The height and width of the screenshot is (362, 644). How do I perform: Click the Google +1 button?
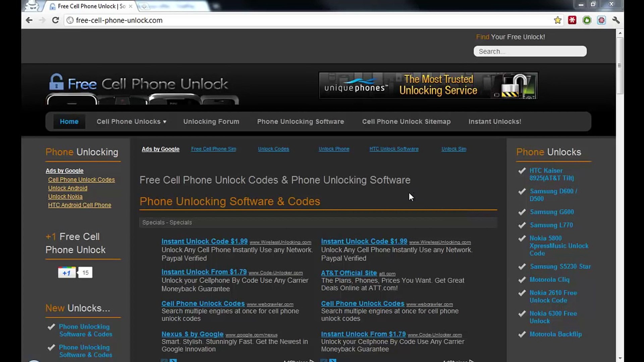pos(67,272)
